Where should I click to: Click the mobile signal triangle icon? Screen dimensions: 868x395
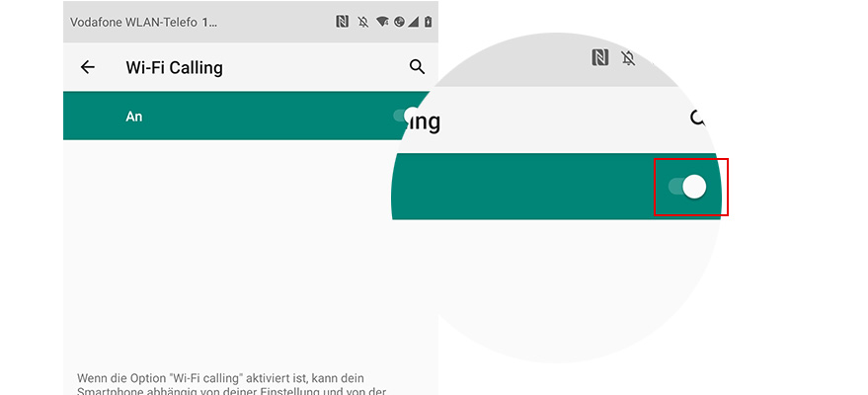click(x=414, y=22)
